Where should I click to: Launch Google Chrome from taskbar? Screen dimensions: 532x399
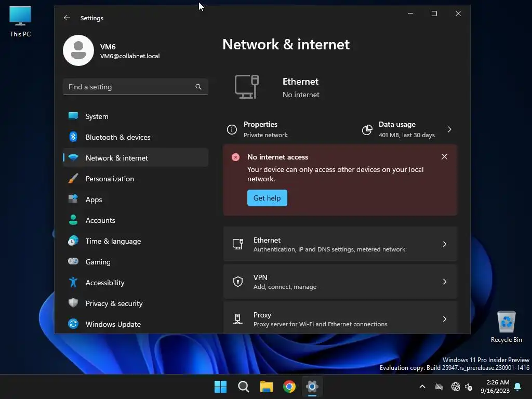tap(289, 387)
